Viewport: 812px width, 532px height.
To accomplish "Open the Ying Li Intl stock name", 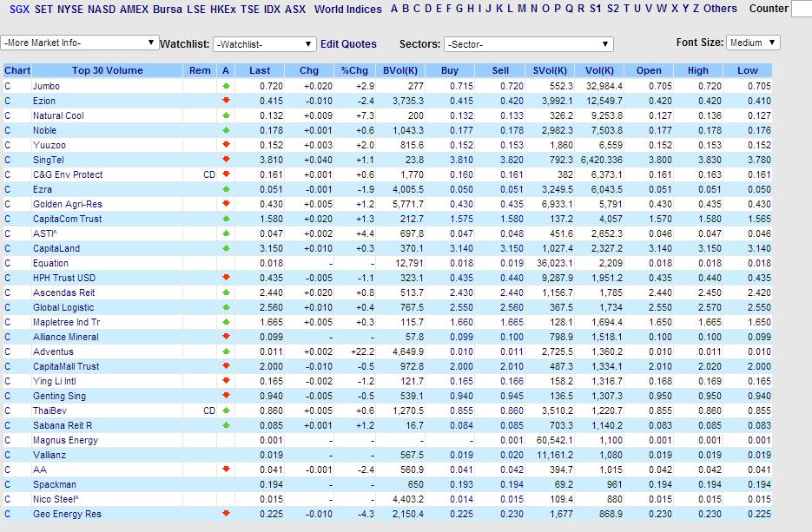I will coord(55,381).
